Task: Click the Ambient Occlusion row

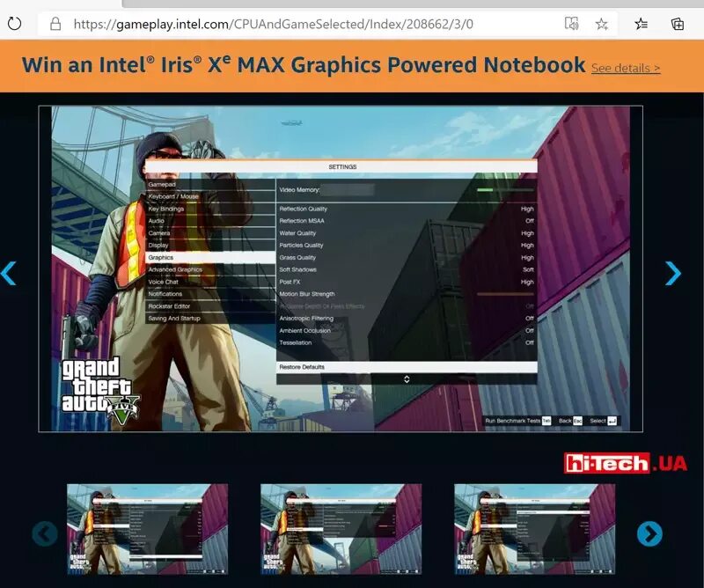Action: 407,330
